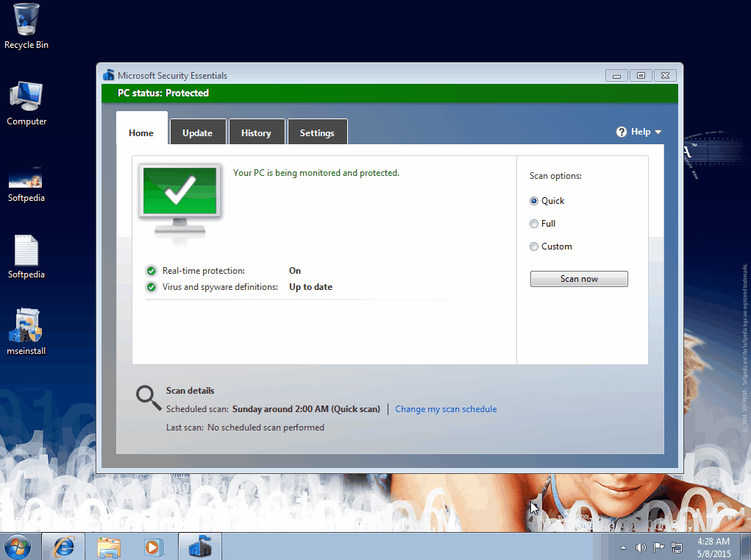Select the Custom scan option

coord(534,247)
